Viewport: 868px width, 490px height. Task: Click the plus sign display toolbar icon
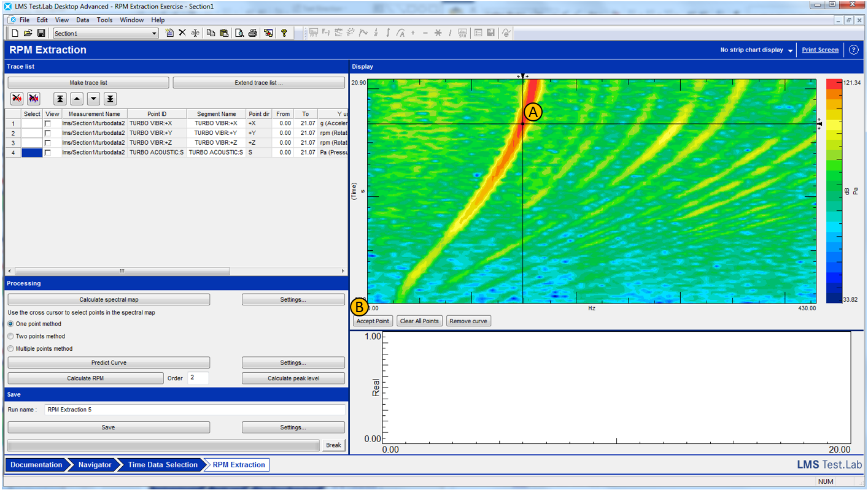coord(413,33)
